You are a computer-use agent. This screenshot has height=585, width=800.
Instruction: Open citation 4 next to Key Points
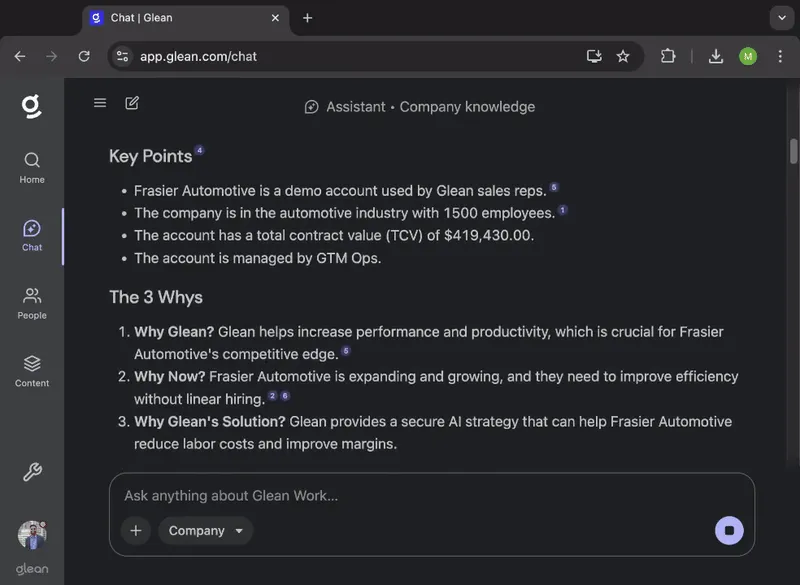(199, 150)
